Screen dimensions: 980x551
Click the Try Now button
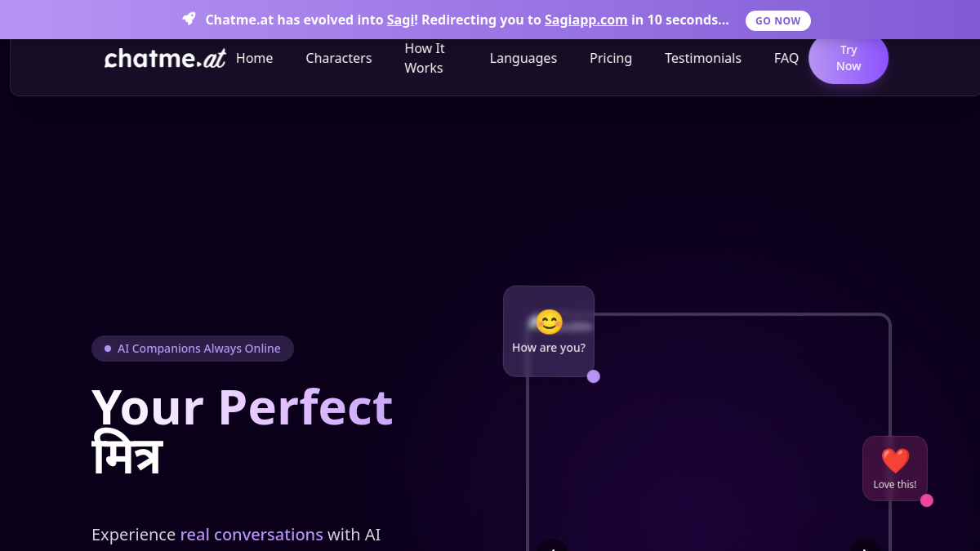point(849,58)
